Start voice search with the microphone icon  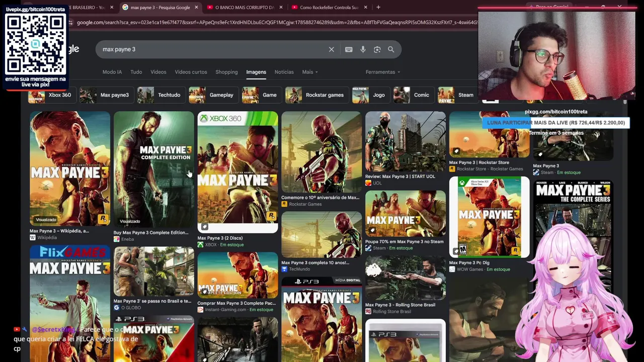[x=363, y=49]
